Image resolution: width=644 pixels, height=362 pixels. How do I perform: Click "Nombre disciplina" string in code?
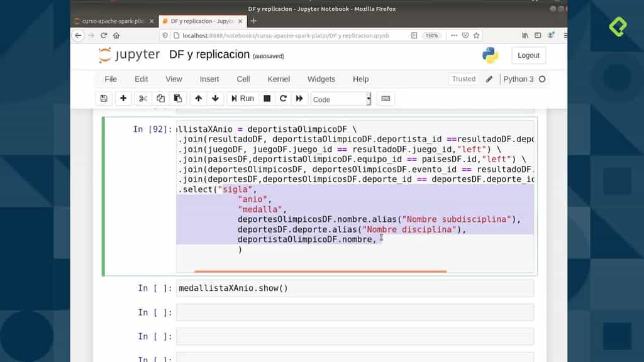pos(409,229)
